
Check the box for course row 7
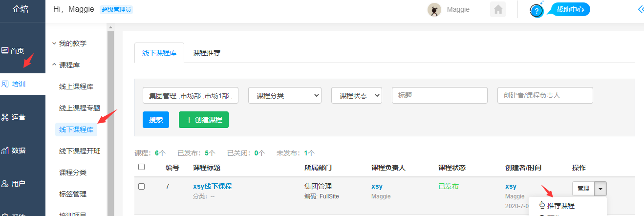pyautogui.click(x=142, y=186)
